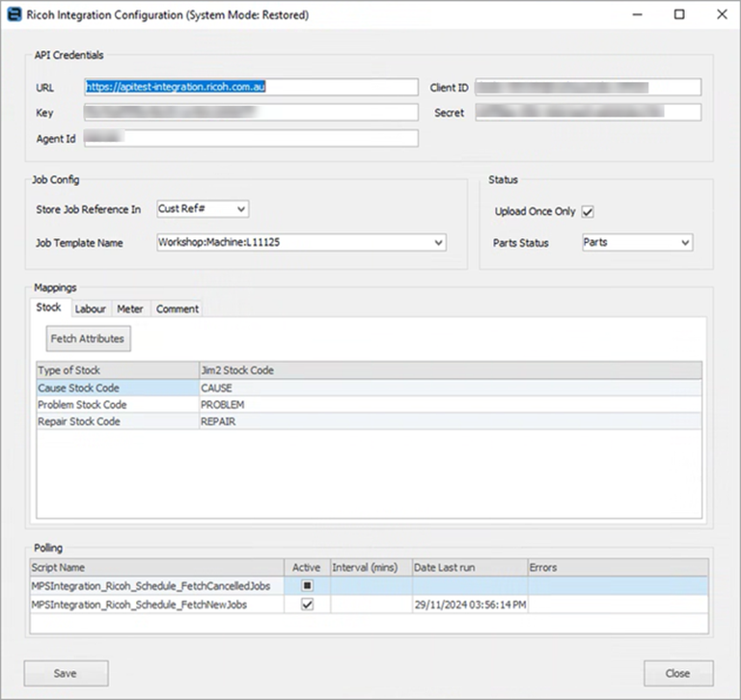Select the Stock mappings tab

(x=49, y=309)
